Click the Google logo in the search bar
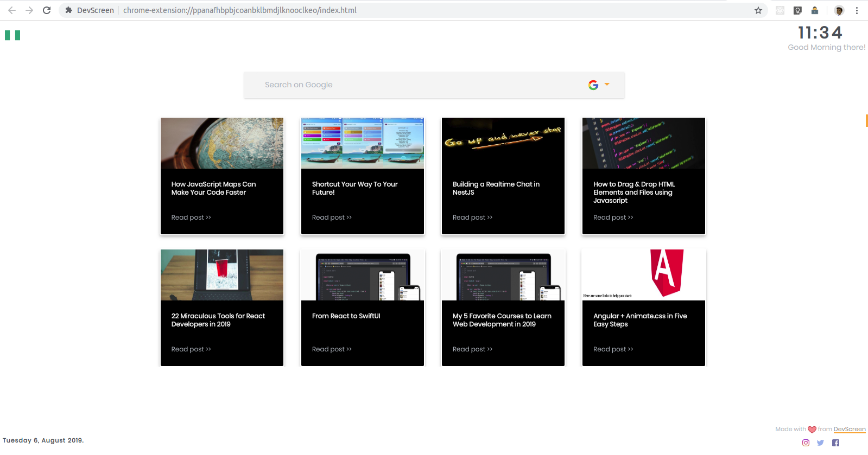Image resolution: width=868 pixels, height=455 pixels. (593, 85)
